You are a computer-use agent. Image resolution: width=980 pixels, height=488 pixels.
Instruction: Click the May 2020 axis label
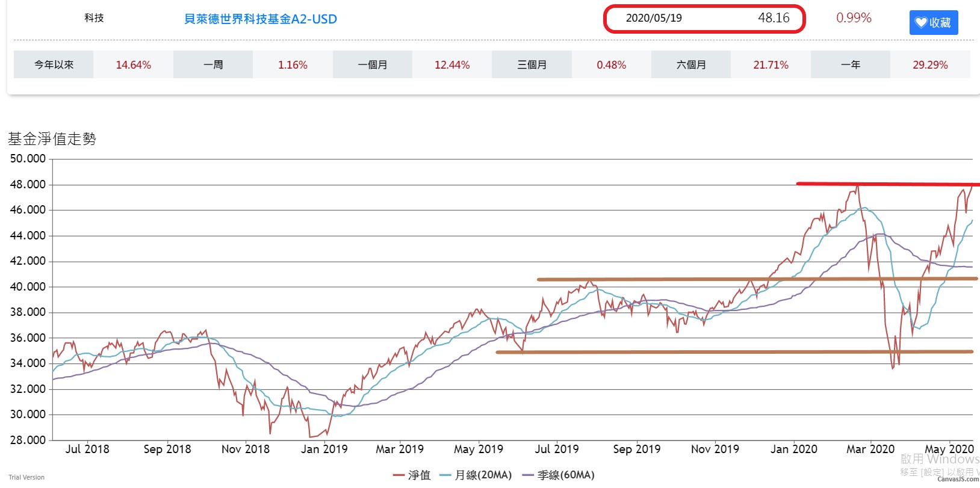point(949,449)
